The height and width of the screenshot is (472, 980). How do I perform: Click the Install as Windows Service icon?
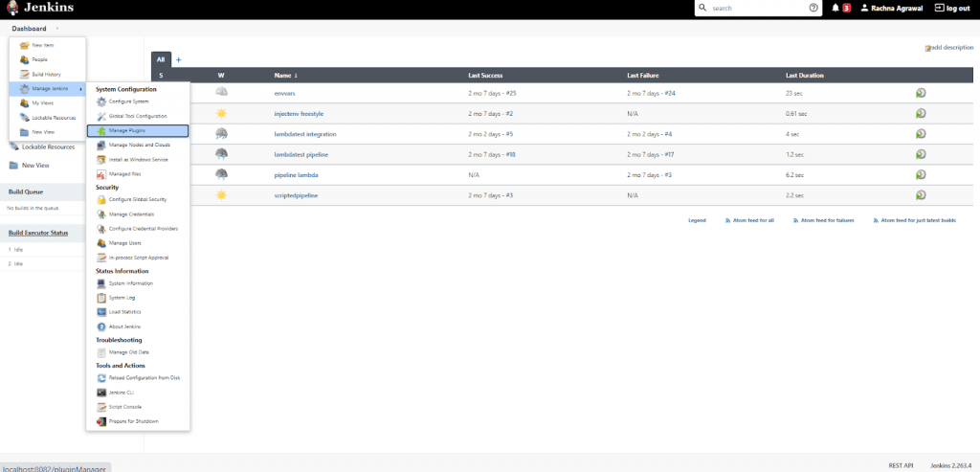[101, 160]
